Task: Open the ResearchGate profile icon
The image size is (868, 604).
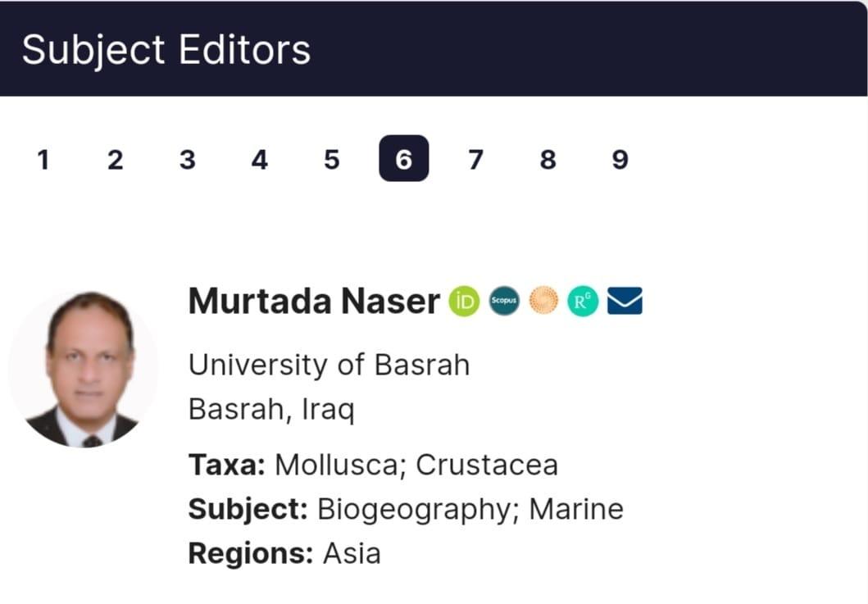Action: 583,302
